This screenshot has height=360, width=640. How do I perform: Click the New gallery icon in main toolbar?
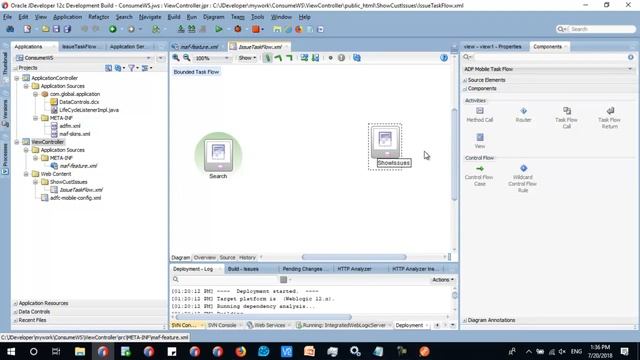(27, 29)
